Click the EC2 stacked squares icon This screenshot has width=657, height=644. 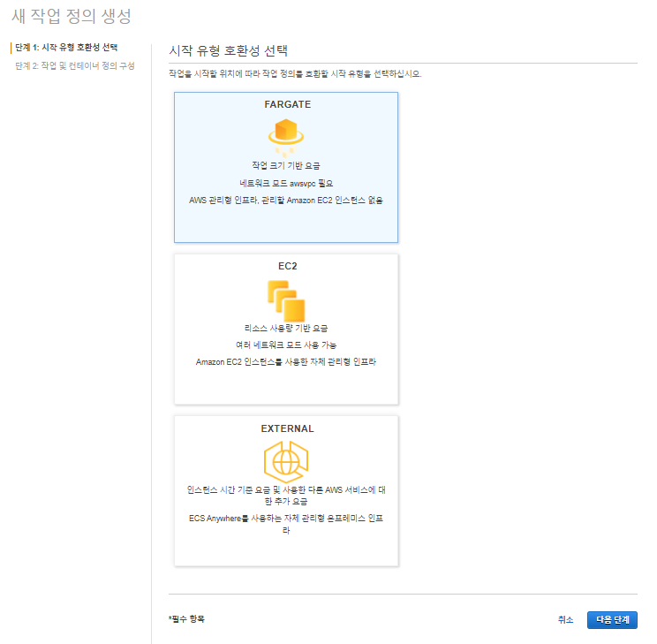coord(286,301)
